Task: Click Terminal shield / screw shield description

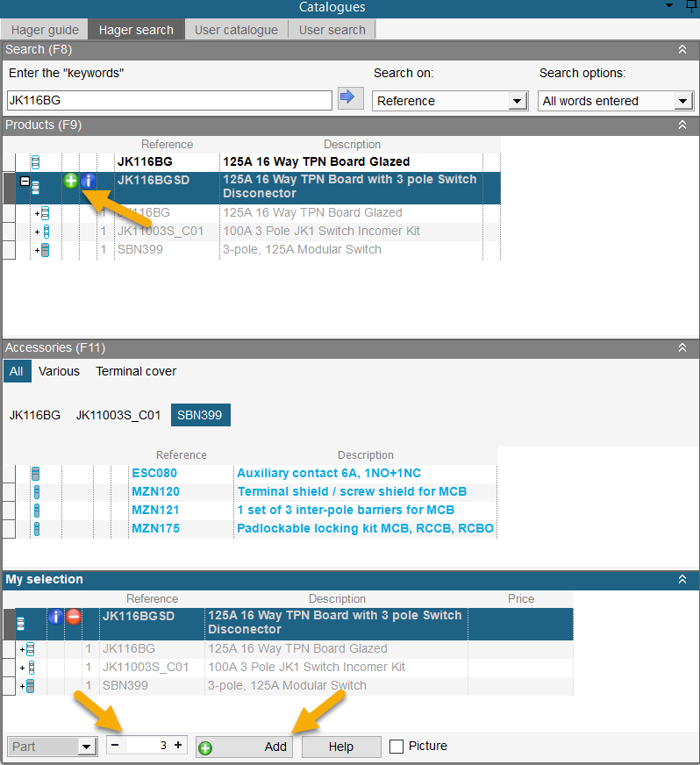Action: point(352,492)
